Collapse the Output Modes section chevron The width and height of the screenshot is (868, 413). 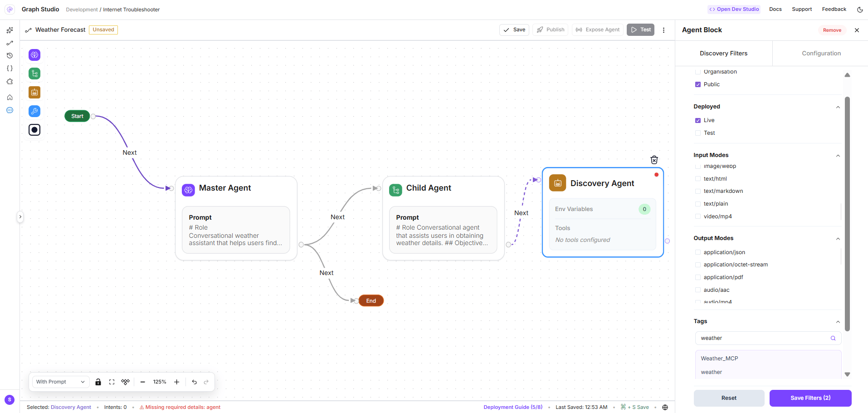(838, 239)
